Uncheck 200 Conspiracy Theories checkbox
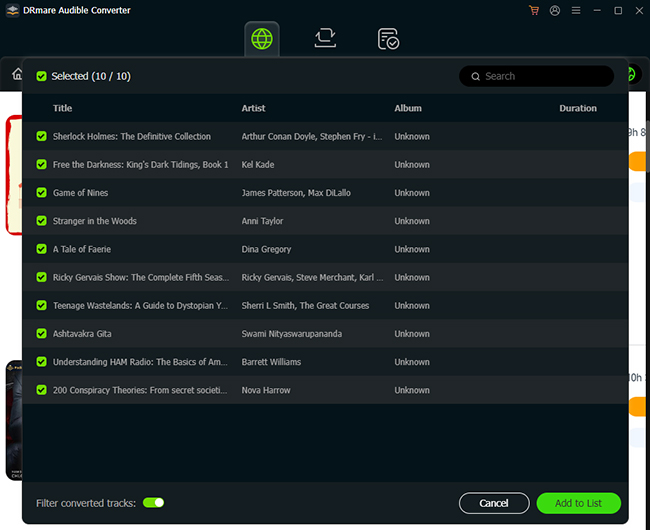 click(41, 390)
